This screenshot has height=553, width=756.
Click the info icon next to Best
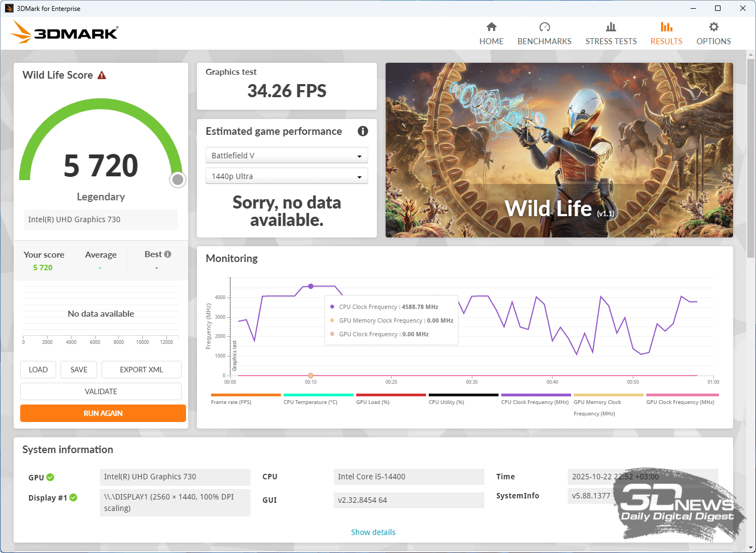coord(168,254)
